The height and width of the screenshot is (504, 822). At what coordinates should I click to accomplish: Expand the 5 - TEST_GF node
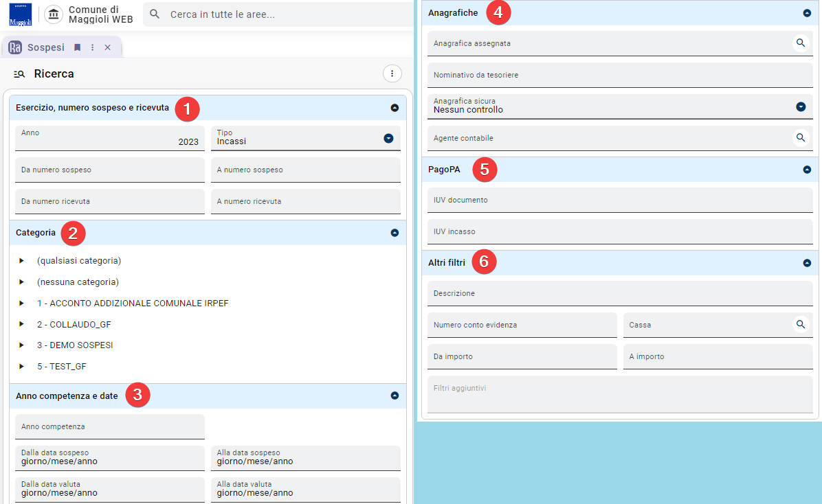coord(21,367)
